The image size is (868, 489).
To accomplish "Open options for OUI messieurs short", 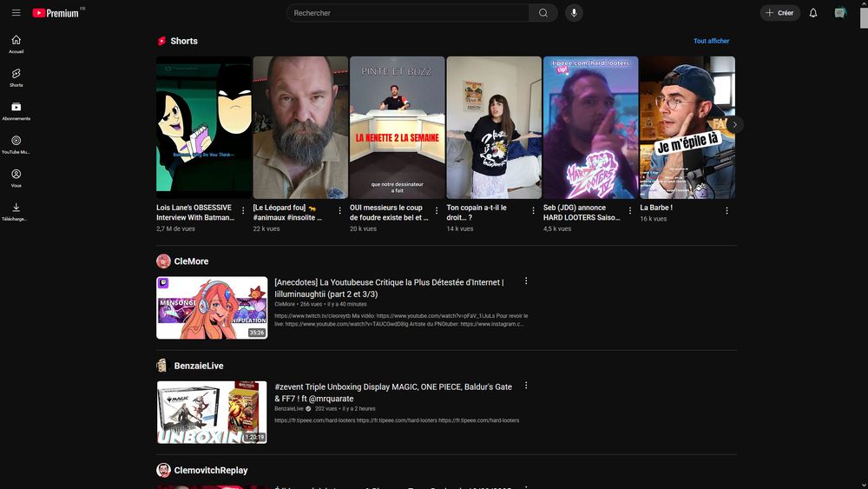I will [437, 210].
